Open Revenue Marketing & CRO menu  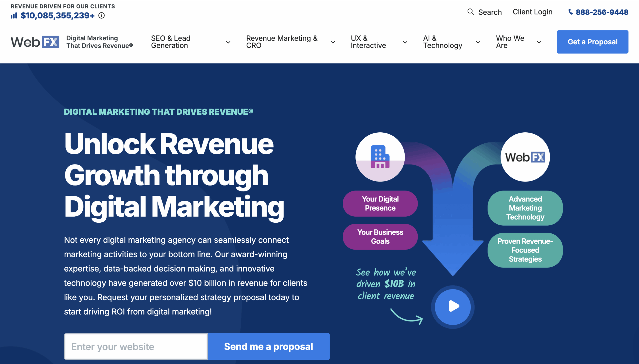[x=282, y=42]
